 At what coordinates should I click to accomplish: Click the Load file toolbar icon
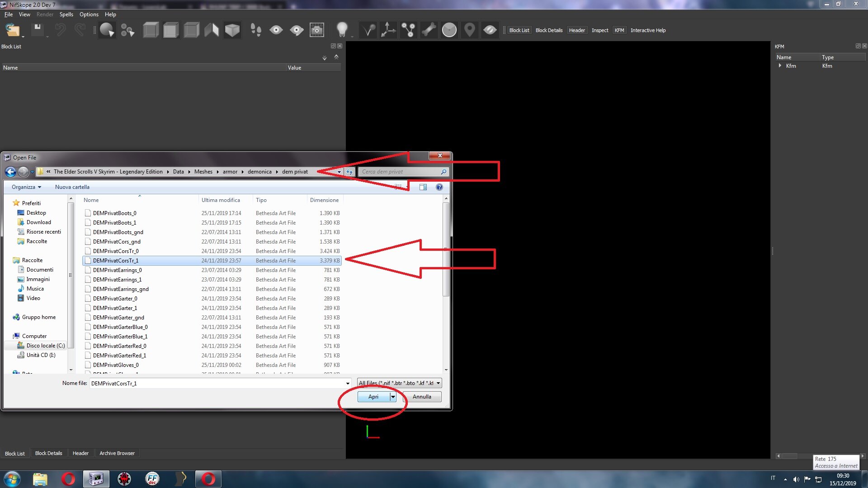coord(12,30)
